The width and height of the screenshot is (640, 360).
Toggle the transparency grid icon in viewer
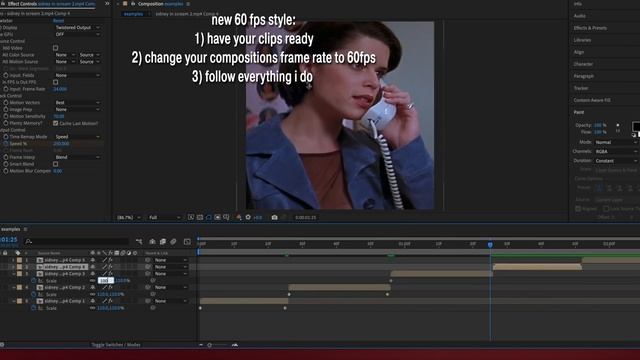200,218
